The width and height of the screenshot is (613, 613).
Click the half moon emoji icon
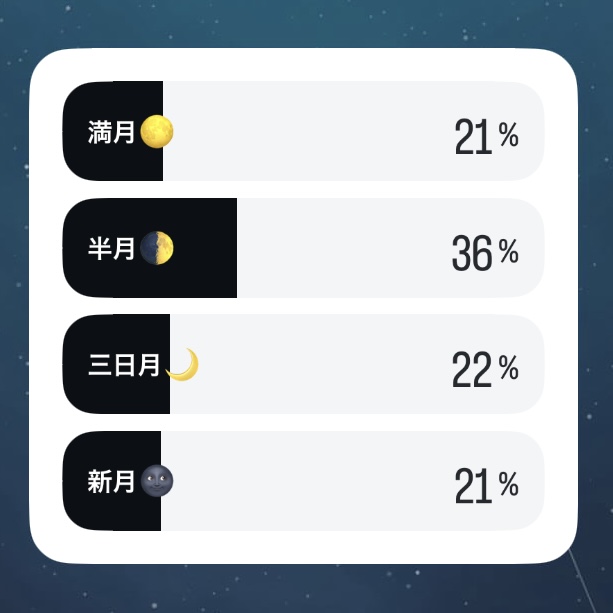click(x=156, y=248)
